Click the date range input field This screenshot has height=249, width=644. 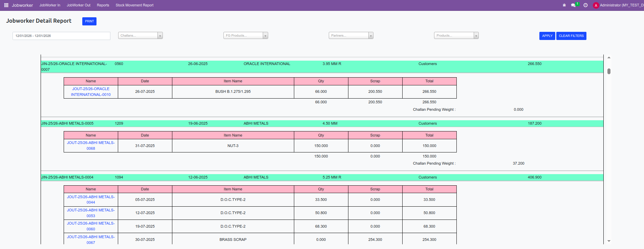click(61, 36)
